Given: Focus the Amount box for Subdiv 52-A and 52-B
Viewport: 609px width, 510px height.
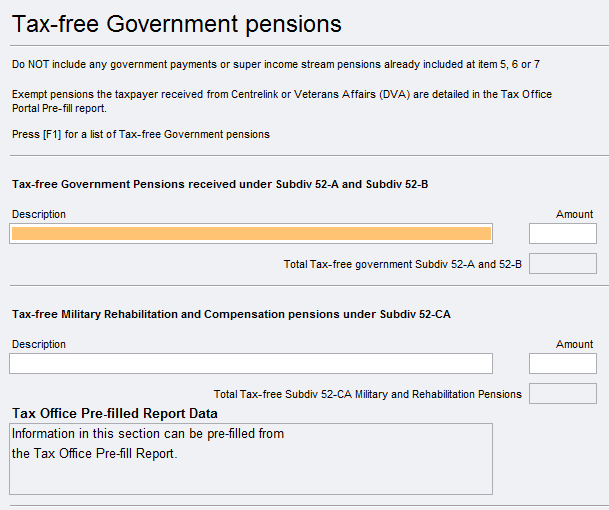Looking at the screenshot, I should 562,234.
